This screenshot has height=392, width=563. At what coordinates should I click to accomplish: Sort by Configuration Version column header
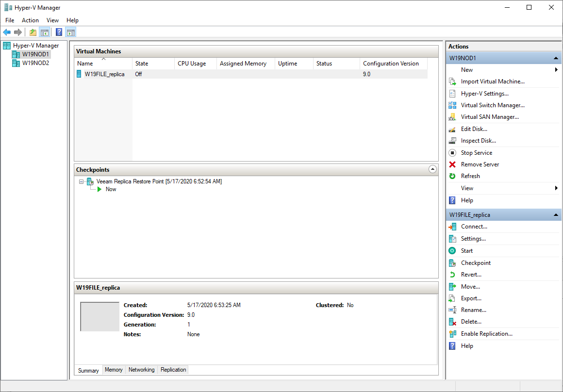[394, 64]
